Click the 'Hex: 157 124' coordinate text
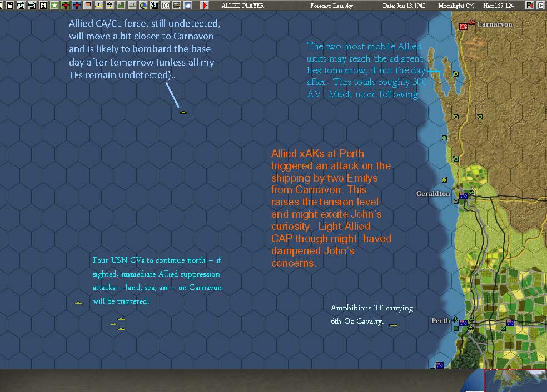Viewport: 547px width, 392px height. coord(499,6)
